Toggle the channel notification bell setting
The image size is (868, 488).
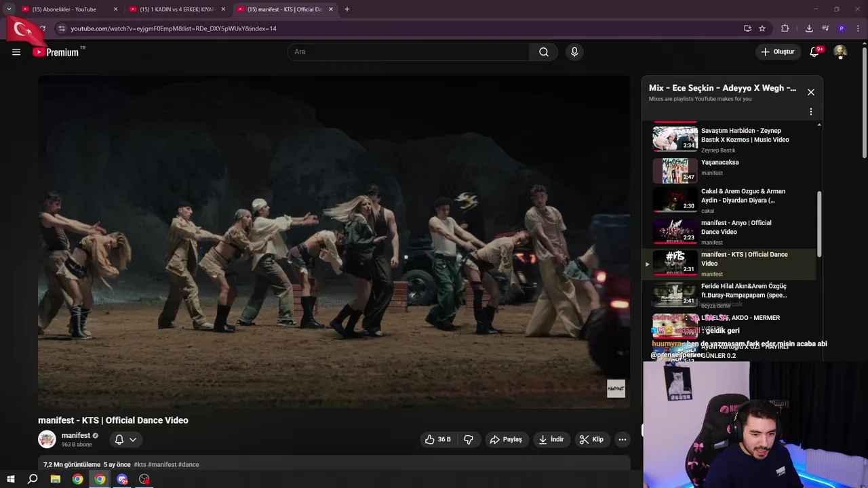pyautogui.click(x=125, y=439)
